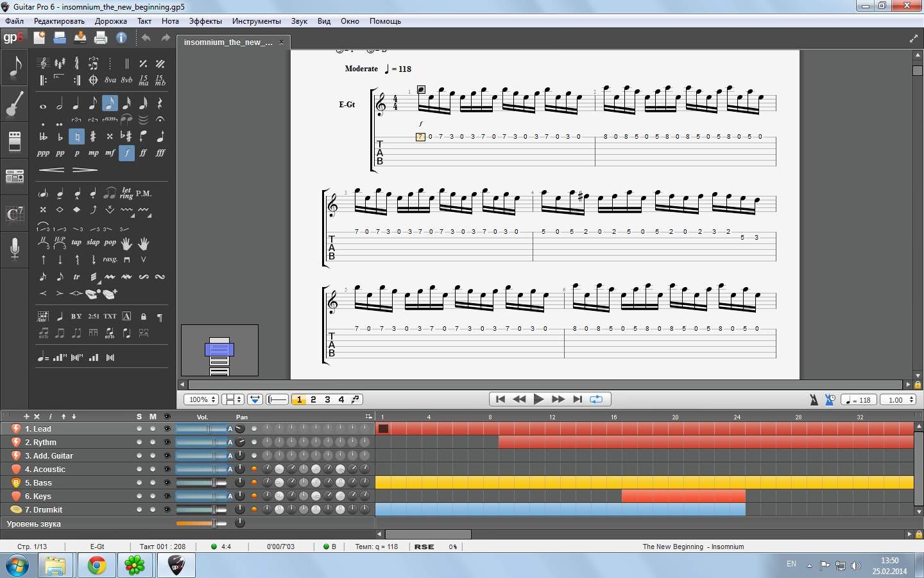The image size is (924, 578).
Task: Open the 100% zoom dropdown
Action: (x=201, y=399)
